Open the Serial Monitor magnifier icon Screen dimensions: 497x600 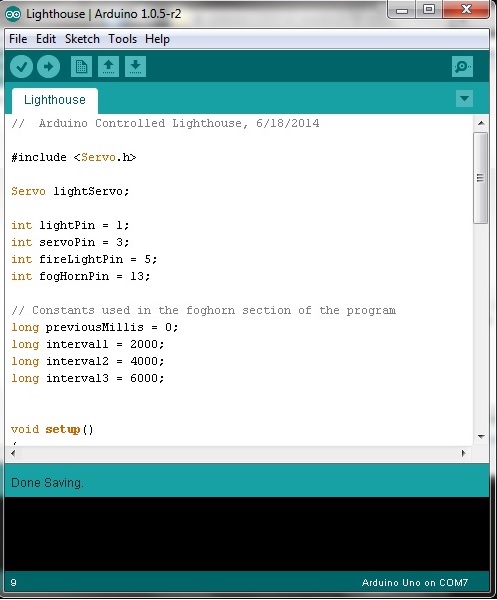pyautogui.click(x=462, y=67)
